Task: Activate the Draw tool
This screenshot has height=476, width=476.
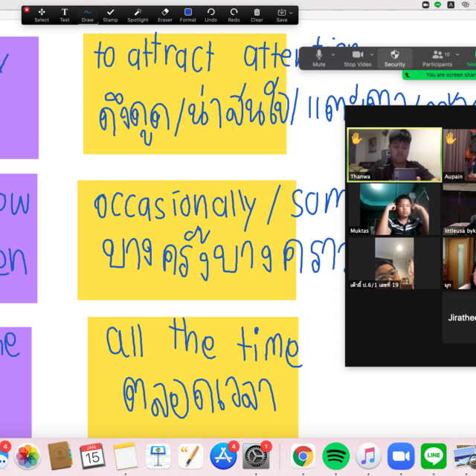Action: pyautogui.click(x=88, y=15)
